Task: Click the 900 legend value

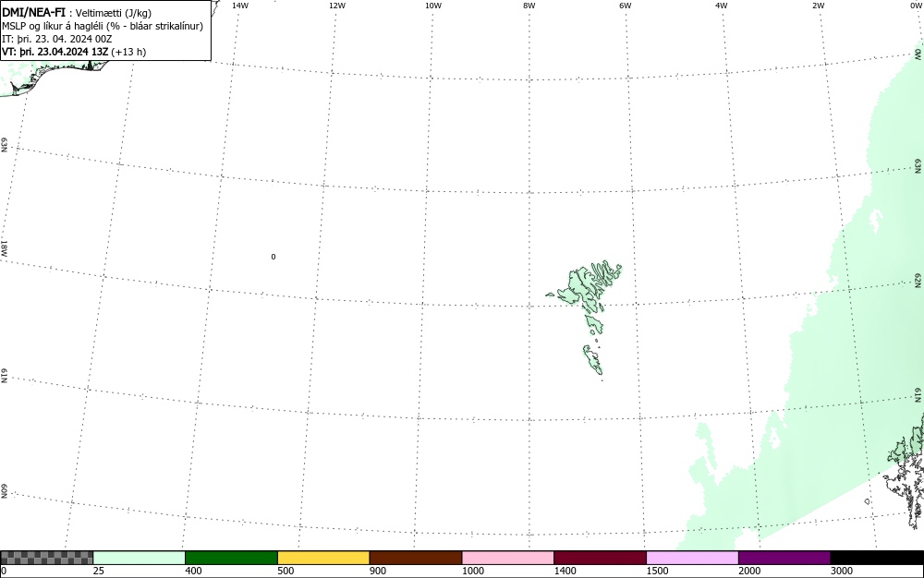Action: pyautogui.click(x=378, y=571)
